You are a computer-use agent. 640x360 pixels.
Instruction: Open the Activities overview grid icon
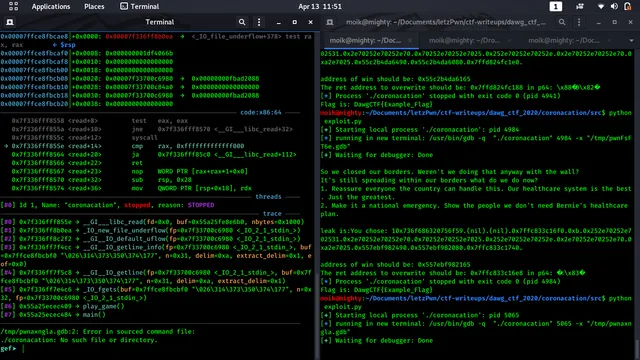point(13,6)
